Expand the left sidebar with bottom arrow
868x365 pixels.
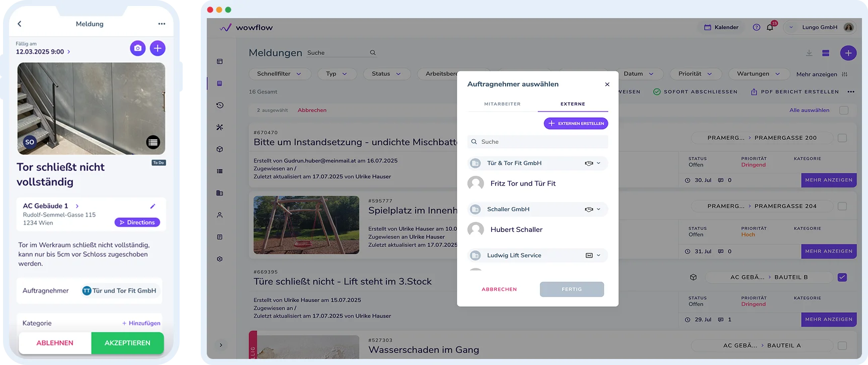click(221, 345)
